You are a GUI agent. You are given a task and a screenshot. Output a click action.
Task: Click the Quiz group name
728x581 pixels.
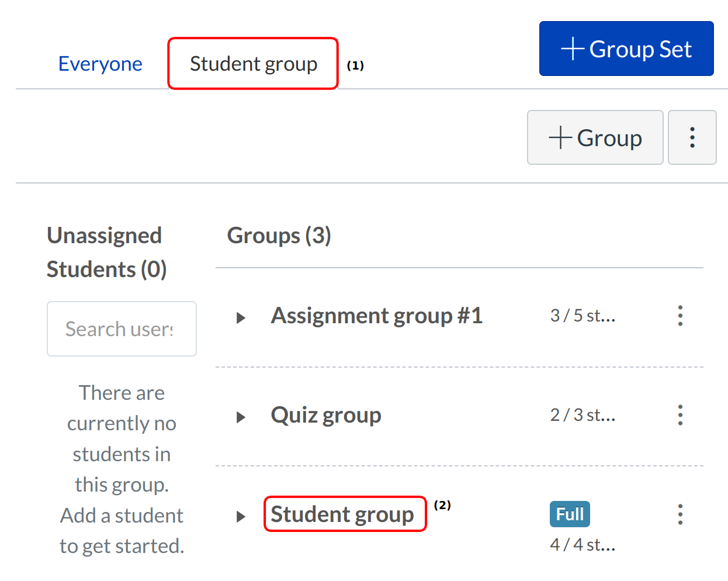325,415
